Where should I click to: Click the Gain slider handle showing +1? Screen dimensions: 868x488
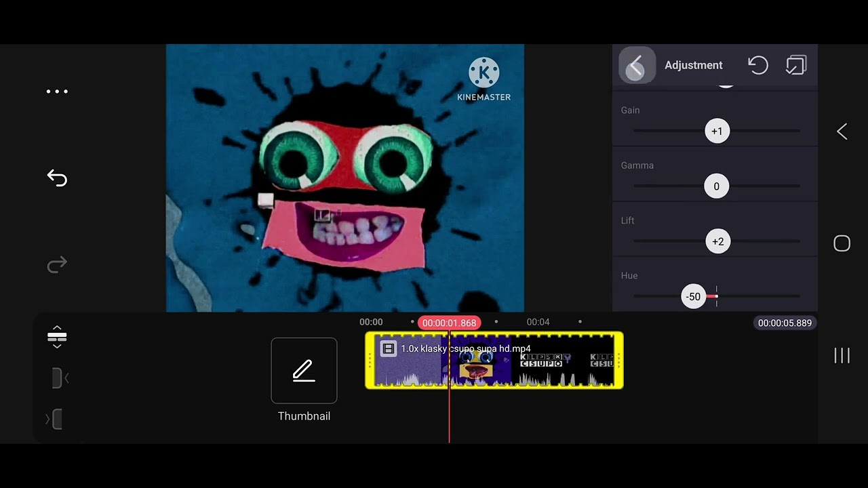pos(717,131)
